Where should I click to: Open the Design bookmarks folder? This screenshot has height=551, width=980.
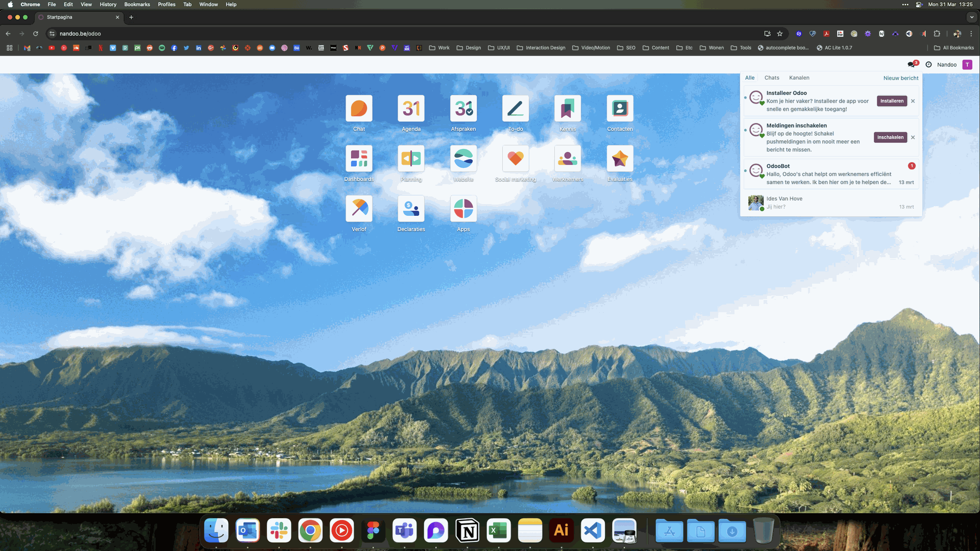(469, 47)
